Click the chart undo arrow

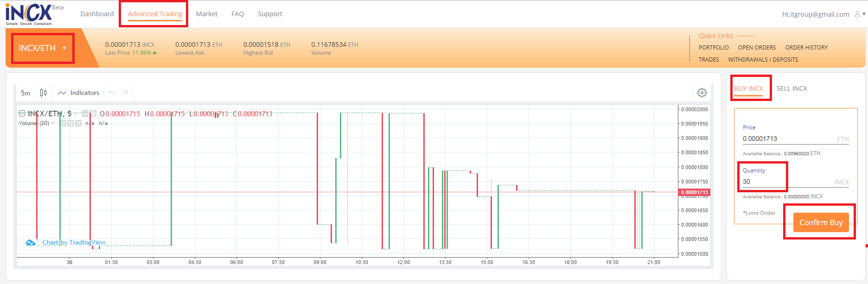coord(112,93)
